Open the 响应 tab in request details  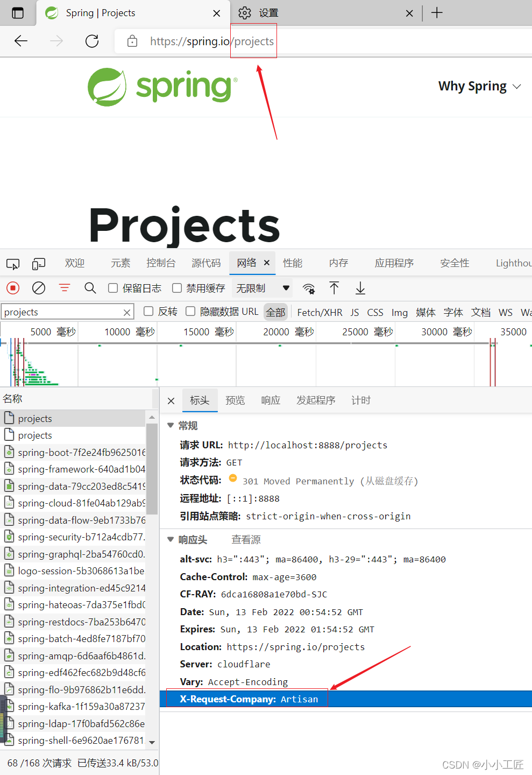coord(271,400)
